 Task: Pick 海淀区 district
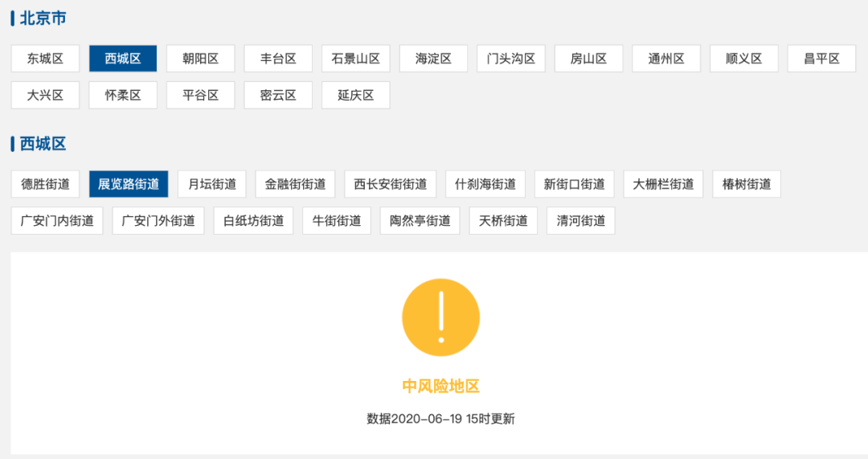click(433, 59)
